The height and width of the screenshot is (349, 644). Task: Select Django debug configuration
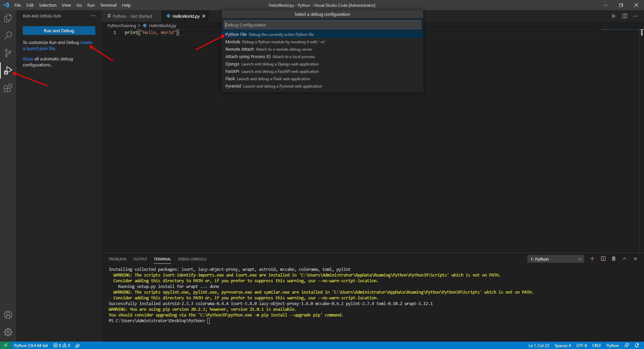click(x=322, y=64)
